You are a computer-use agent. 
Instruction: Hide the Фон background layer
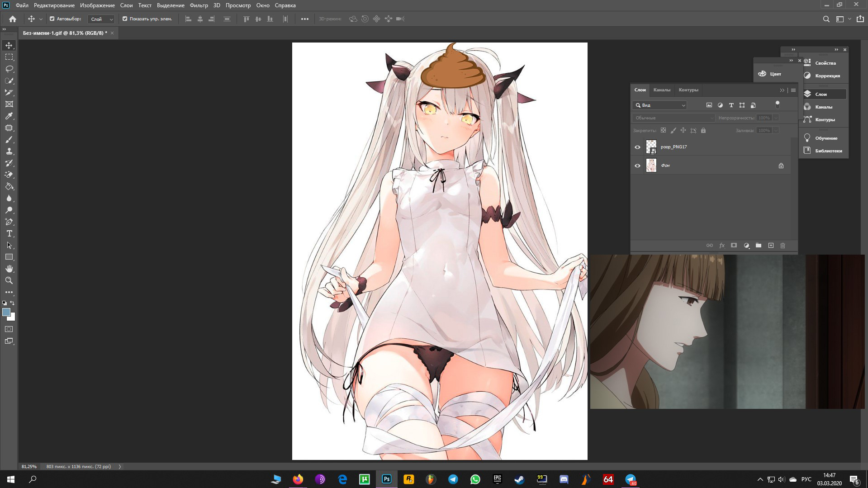pos(637,166)
